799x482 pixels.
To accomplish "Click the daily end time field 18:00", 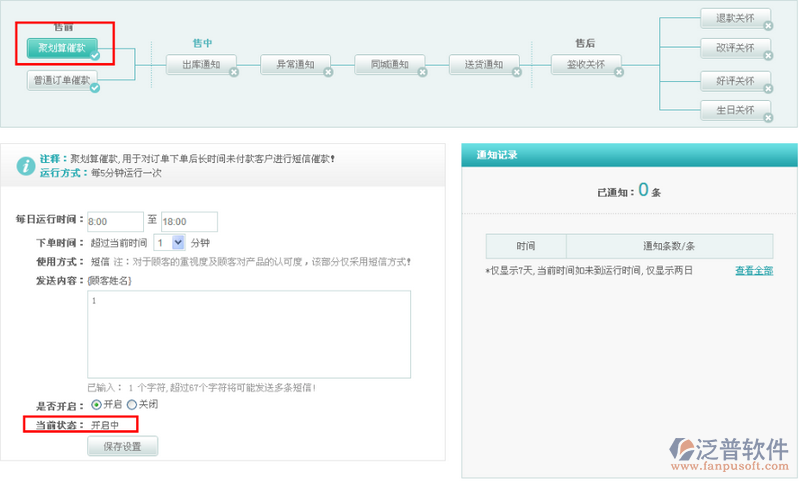I will point(189,222).
